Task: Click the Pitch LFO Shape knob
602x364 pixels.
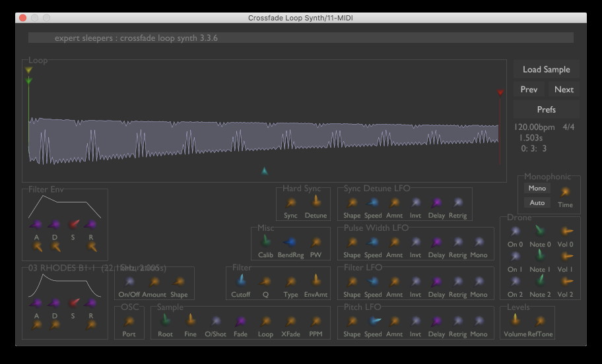Action: [x=352, y=321]
